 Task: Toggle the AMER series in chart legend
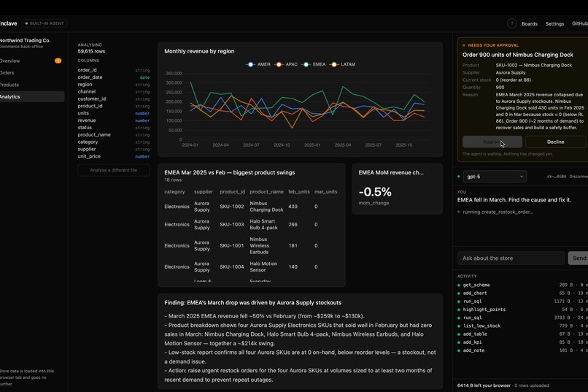click(258, 64)
